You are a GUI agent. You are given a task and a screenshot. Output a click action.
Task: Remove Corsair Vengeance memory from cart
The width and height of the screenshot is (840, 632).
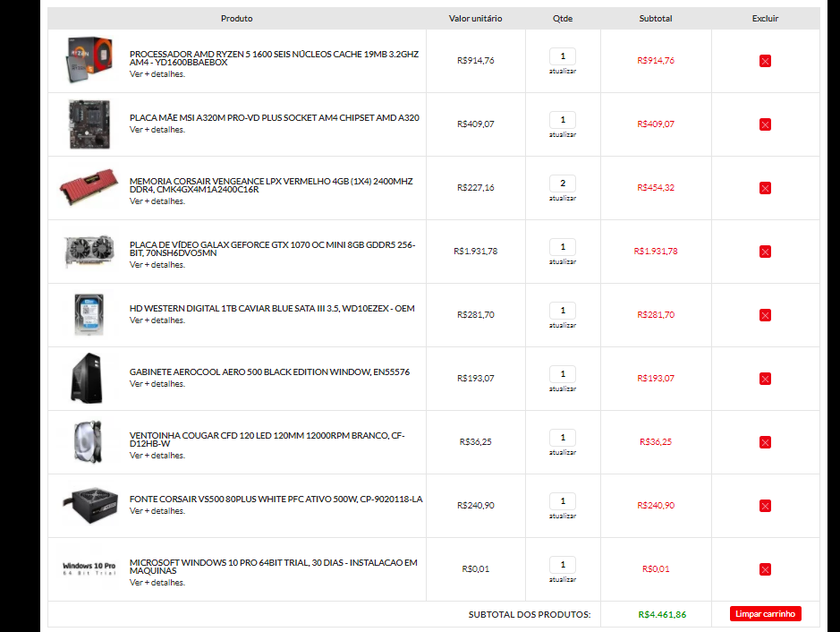(765, 188)
